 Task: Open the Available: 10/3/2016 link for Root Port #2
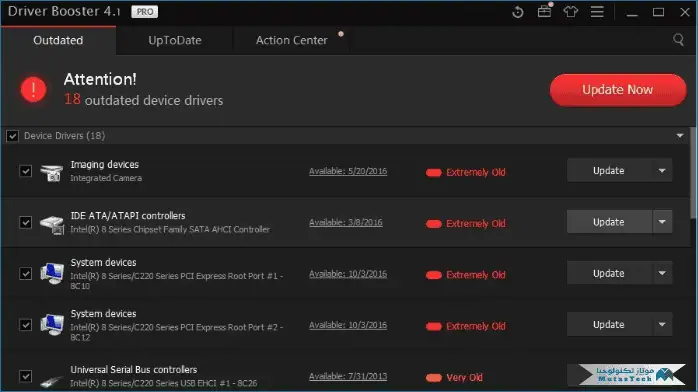pos(348,325)
